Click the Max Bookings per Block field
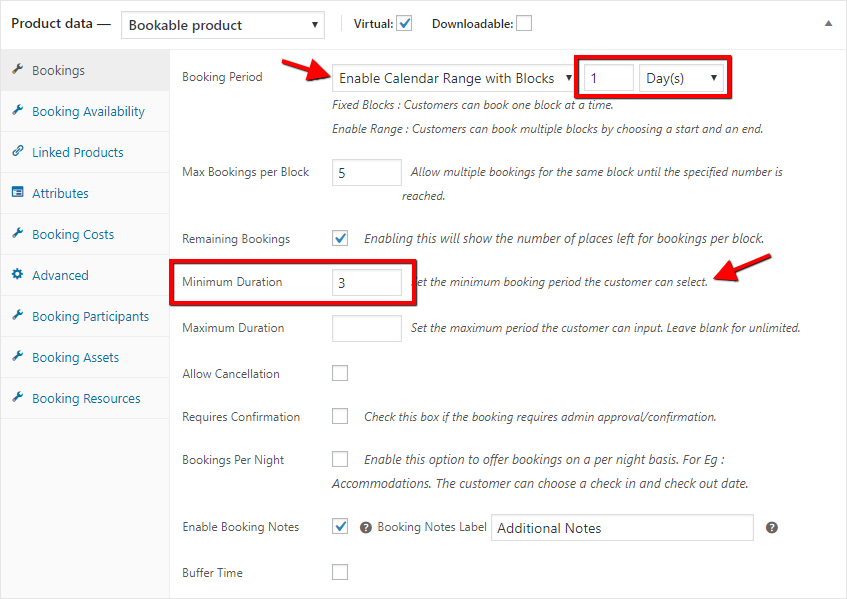Viewport: 847px width, 599px height. [x=367, y=173]
